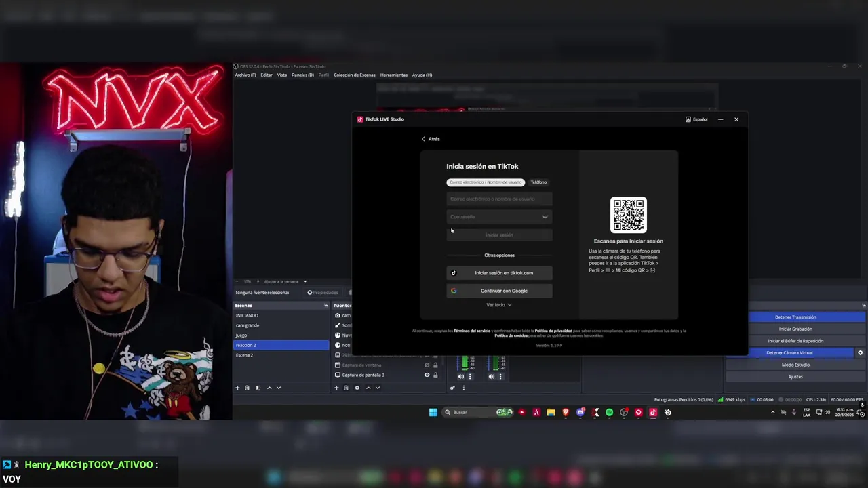Hide Captura de pantalla 3 source
Image resolution: width=868 pixels, height=488 pixels.
pos(427,375)
